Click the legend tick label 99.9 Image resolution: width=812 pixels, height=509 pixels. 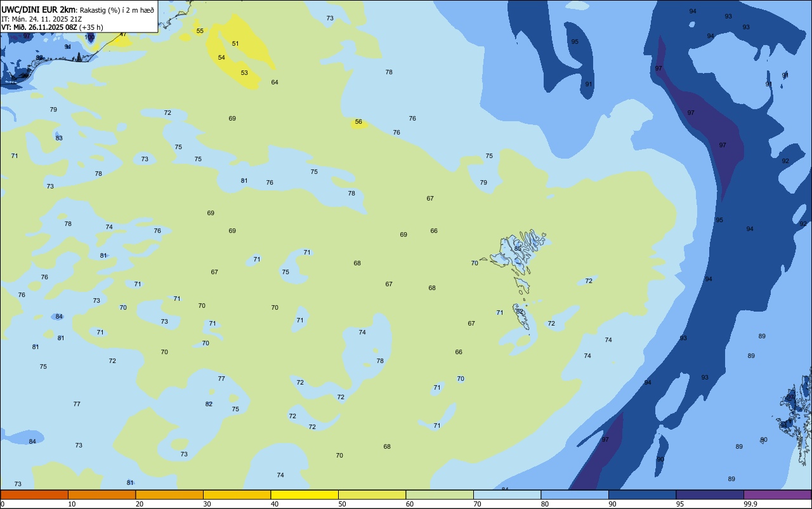click(751, 504)
